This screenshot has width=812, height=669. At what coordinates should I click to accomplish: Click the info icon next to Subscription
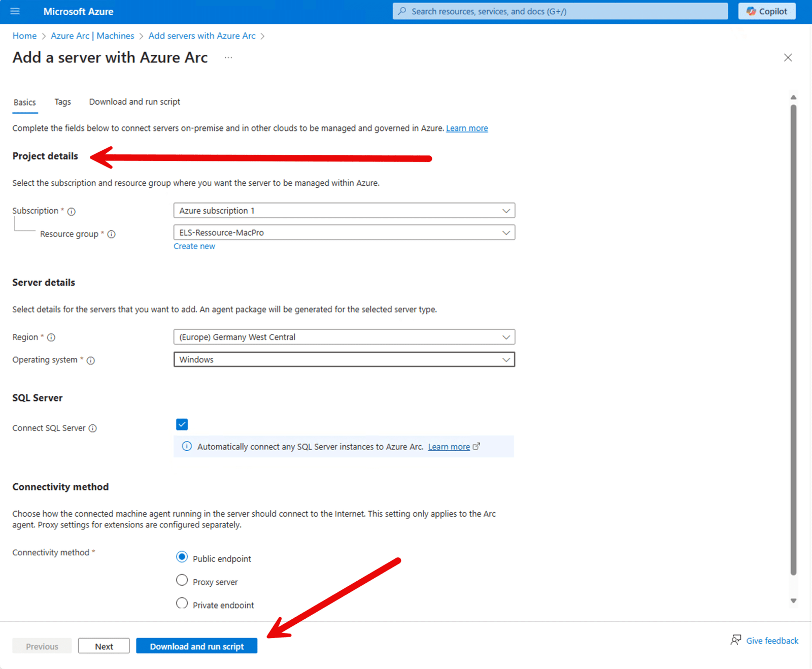point(71,211)
